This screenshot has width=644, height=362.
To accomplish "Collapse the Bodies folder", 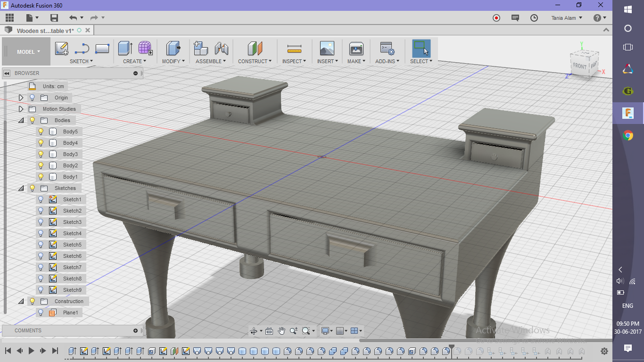I will click(21, 120).
